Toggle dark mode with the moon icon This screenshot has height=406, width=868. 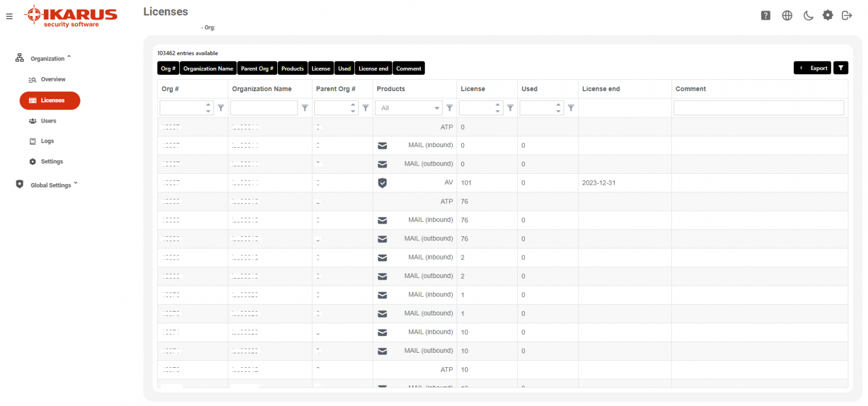(808, 16)
